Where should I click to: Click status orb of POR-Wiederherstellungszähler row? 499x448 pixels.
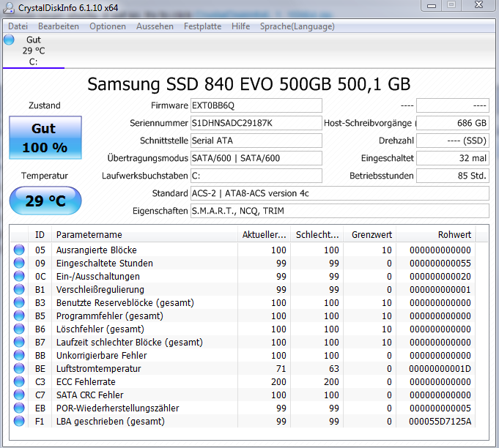(19, 408)
